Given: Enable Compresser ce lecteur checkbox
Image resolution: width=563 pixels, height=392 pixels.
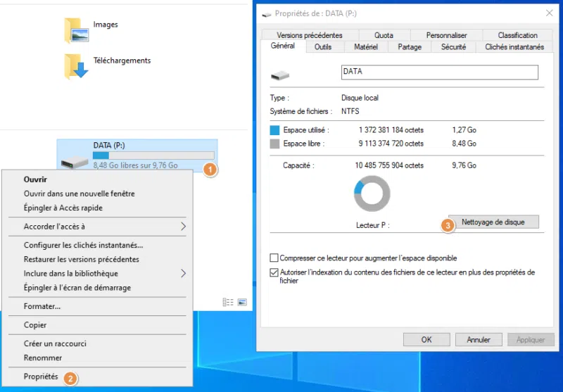Looking at the screenshot, I should 274,258.
